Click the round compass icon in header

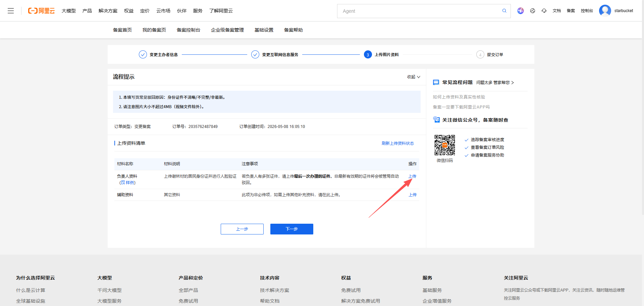pyautogui.click(x=533, y=11)
